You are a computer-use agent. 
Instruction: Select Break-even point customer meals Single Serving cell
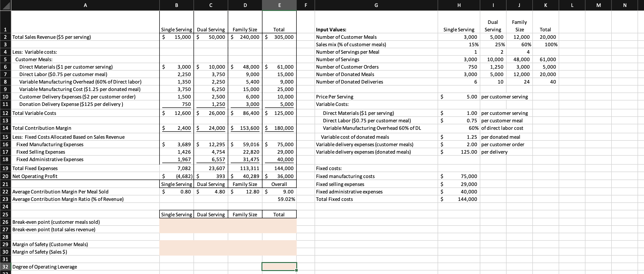(176, 222)
